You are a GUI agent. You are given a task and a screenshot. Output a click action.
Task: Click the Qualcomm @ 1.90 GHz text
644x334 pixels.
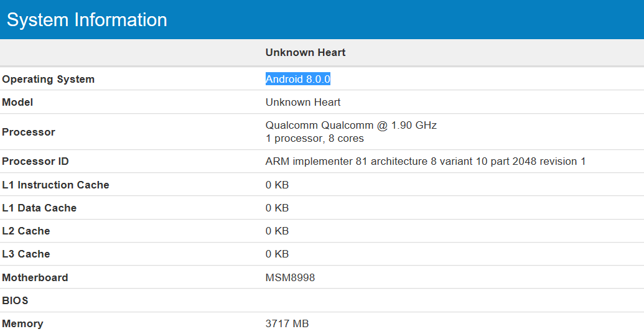tap(351, 125)
